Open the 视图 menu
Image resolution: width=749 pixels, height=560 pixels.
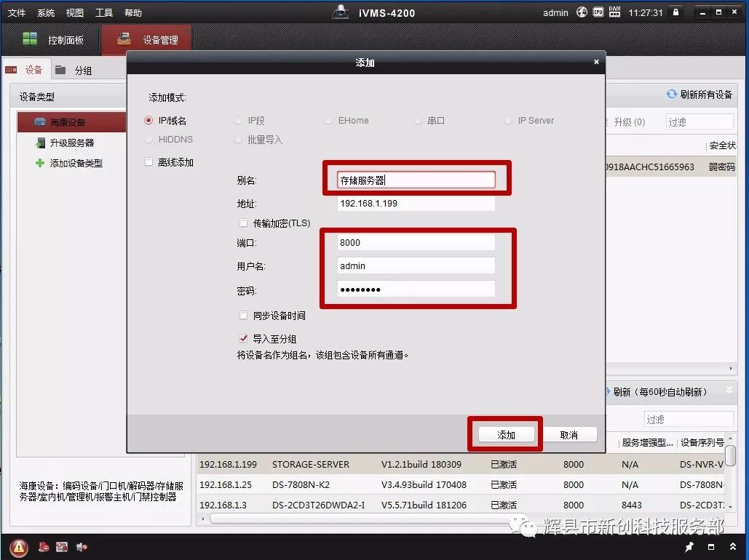tap(74, 13)
